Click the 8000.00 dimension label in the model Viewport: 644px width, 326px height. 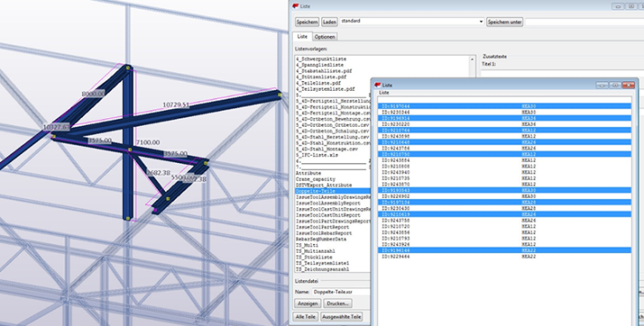[94, 94]
